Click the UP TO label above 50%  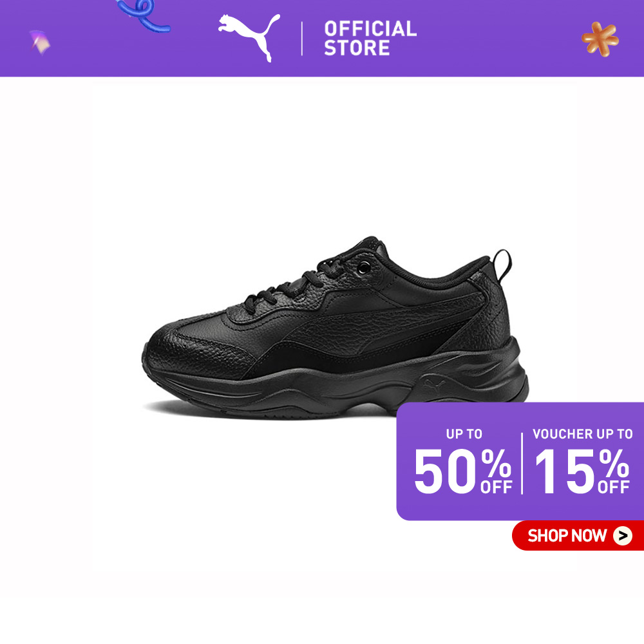pos(464,434)
